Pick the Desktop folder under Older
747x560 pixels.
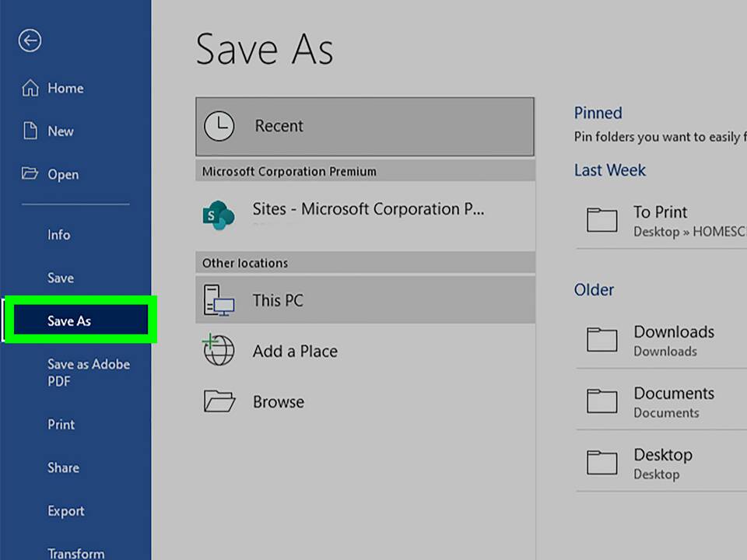coord(662,463)
